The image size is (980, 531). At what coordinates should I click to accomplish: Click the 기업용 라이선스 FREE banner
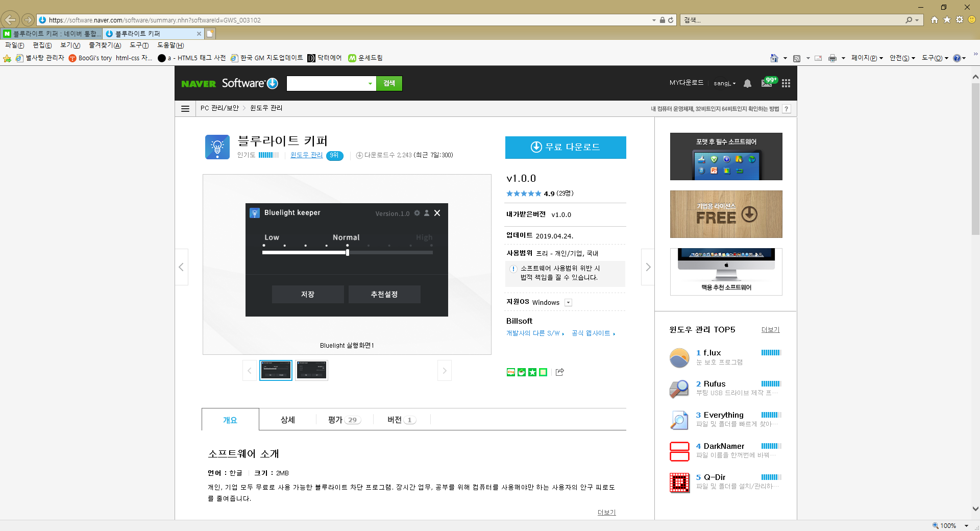pyautogui.click(x=726, y=214)
